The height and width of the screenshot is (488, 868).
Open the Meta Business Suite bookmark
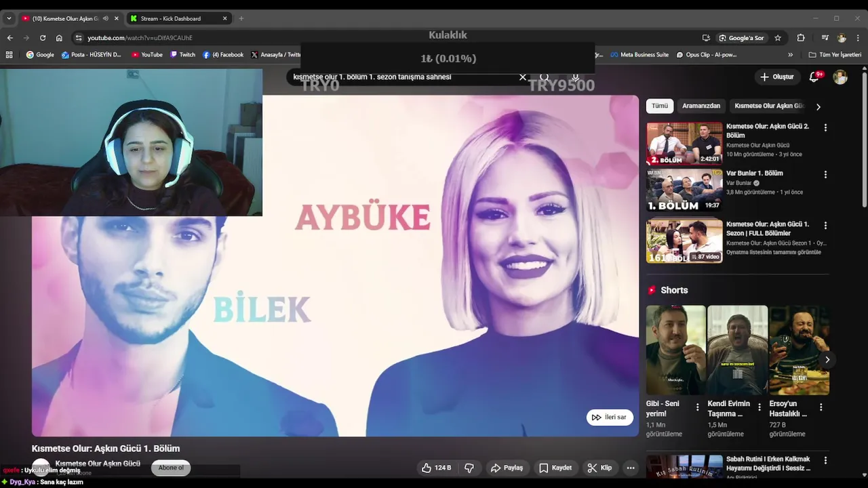pyautogui.click(x=639, y=55)
